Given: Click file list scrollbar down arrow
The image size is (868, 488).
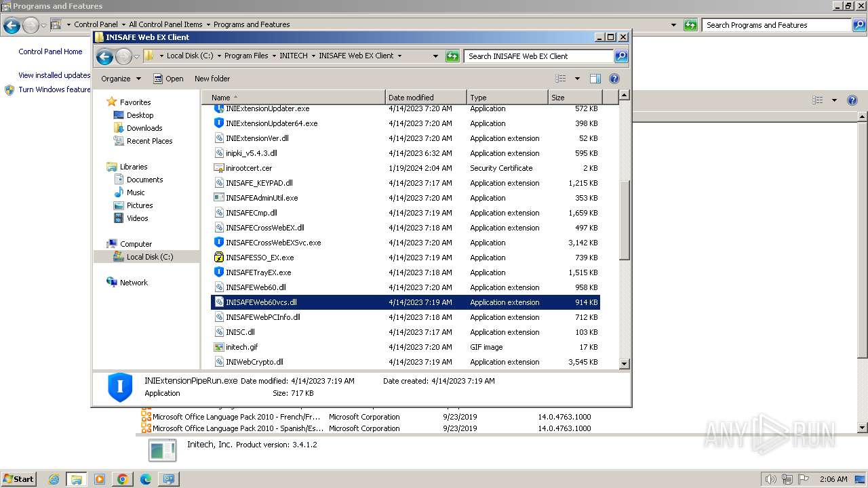Looking at the screenshot, I should [625, 364].
